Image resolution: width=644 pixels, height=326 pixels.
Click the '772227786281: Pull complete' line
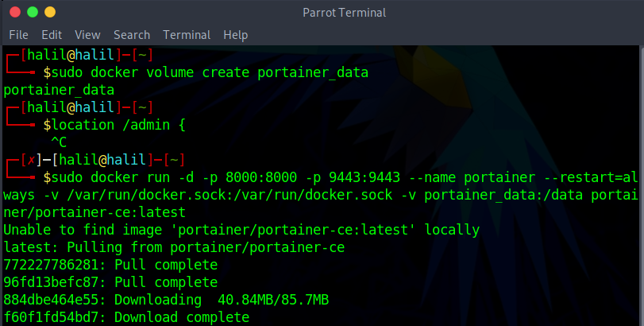pyautogui.click(x=110, y=265)
